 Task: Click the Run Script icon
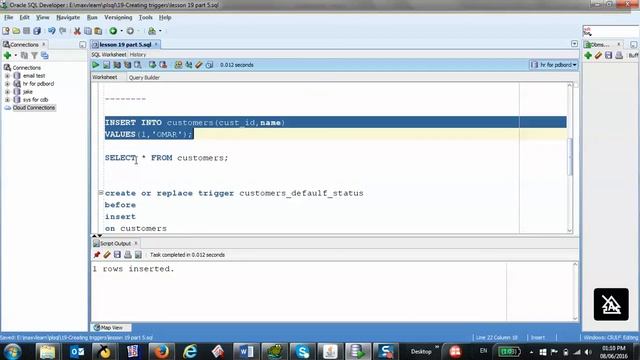click(x=107, y=65)
